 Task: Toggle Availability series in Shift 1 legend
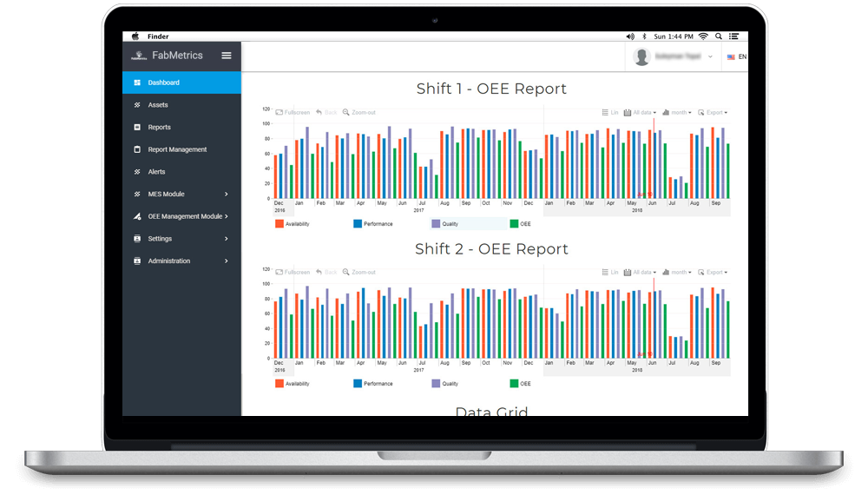279,224
